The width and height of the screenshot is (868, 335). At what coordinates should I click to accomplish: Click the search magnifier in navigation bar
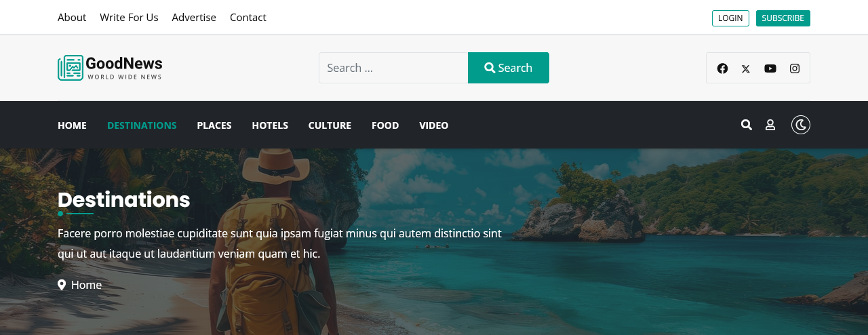[x=747, y=125]
